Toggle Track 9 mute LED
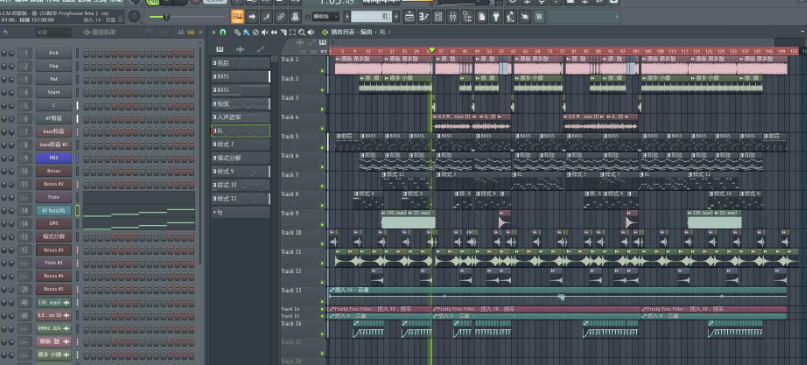807x365 pixels. 323,224
